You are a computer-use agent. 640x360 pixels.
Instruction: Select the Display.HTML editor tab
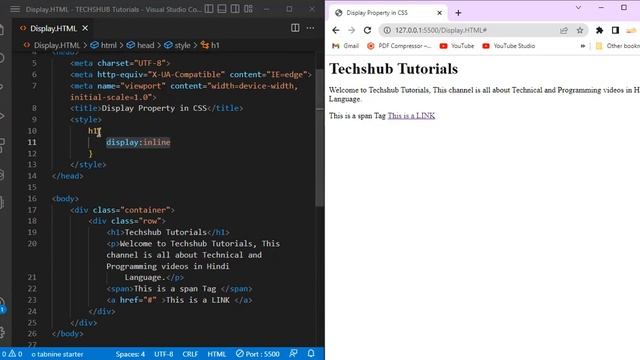pos(53,28)
